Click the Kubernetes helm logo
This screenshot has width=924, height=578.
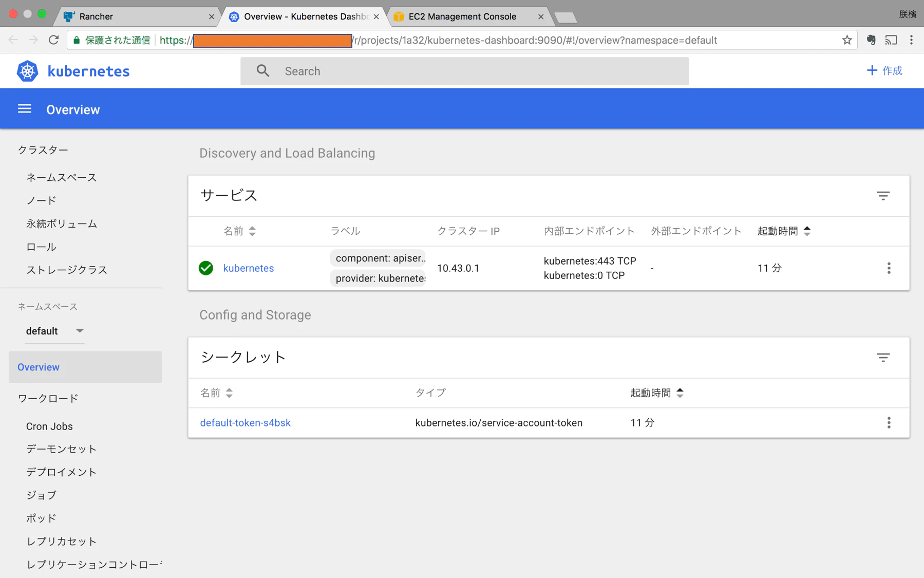tap(28, 71)
